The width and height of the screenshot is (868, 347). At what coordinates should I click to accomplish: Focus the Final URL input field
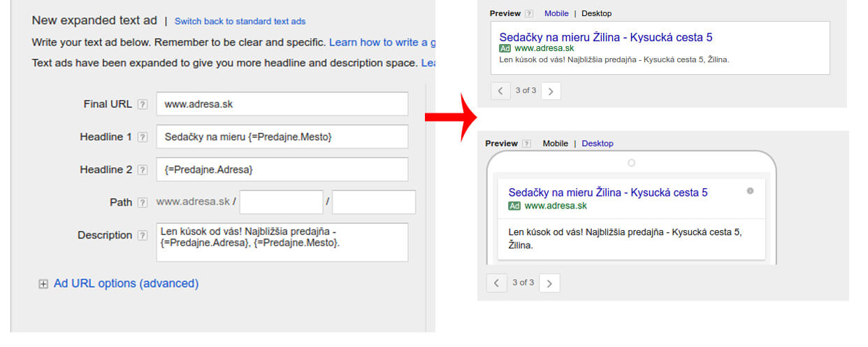click(x=282, y=104)
